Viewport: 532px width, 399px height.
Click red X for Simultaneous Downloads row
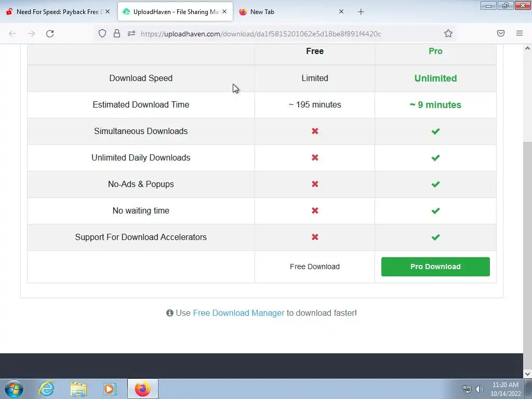(x=315, y=131)
